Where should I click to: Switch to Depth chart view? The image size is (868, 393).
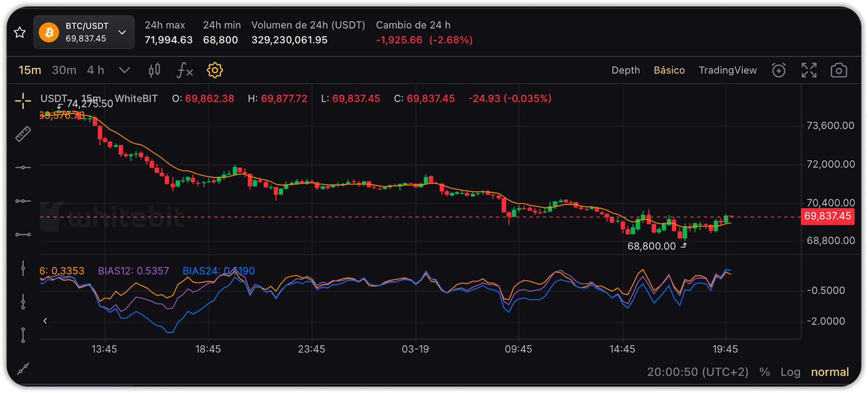coord(626,70)
